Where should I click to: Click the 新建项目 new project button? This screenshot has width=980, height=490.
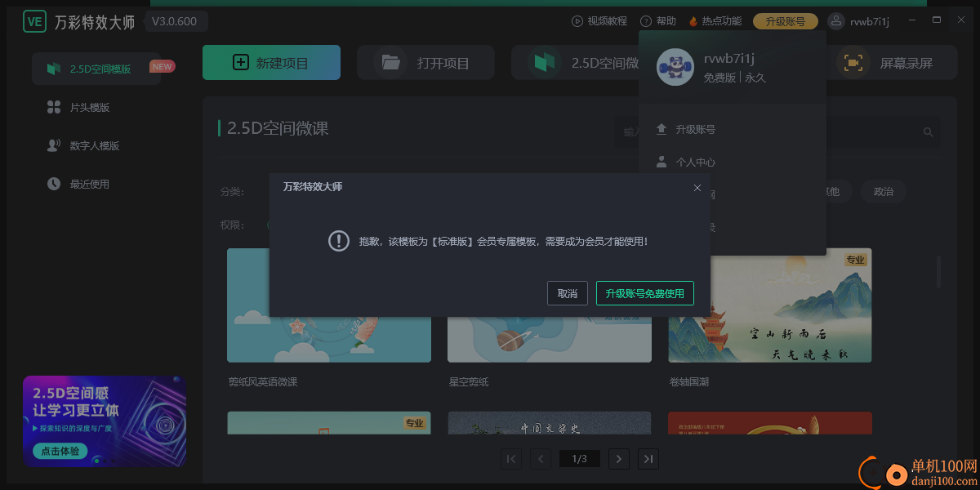(x=271, y=62)
